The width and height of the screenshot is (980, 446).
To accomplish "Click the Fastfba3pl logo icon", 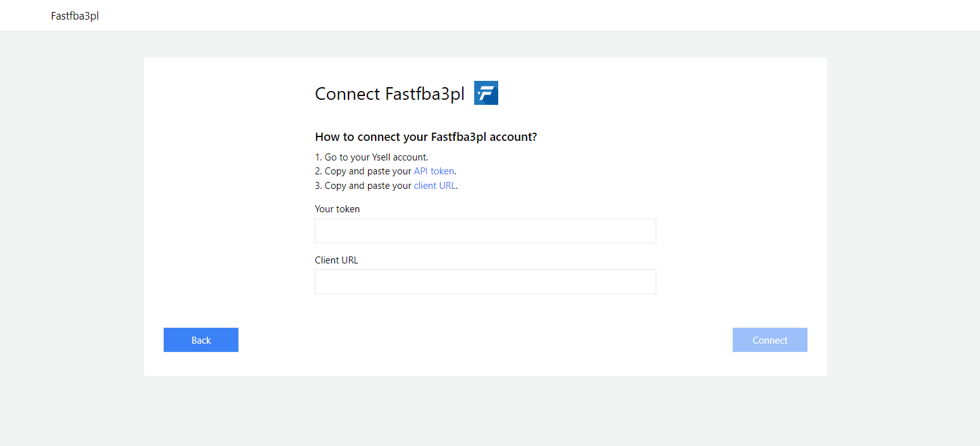I will click(486, 93).
